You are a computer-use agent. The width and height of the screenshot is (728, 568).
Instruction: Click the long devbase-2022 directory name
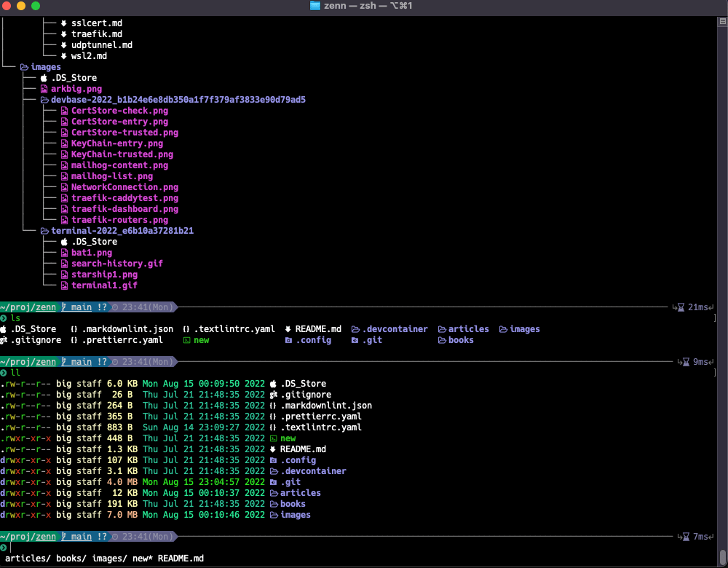tap(178, 100)
